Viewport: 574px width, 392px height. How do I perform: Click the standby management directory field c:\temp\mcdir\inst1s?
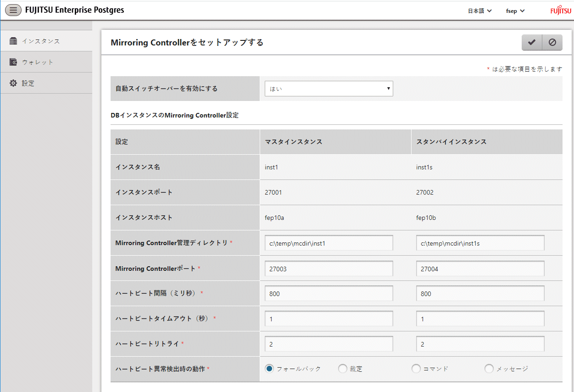[480, 243]
